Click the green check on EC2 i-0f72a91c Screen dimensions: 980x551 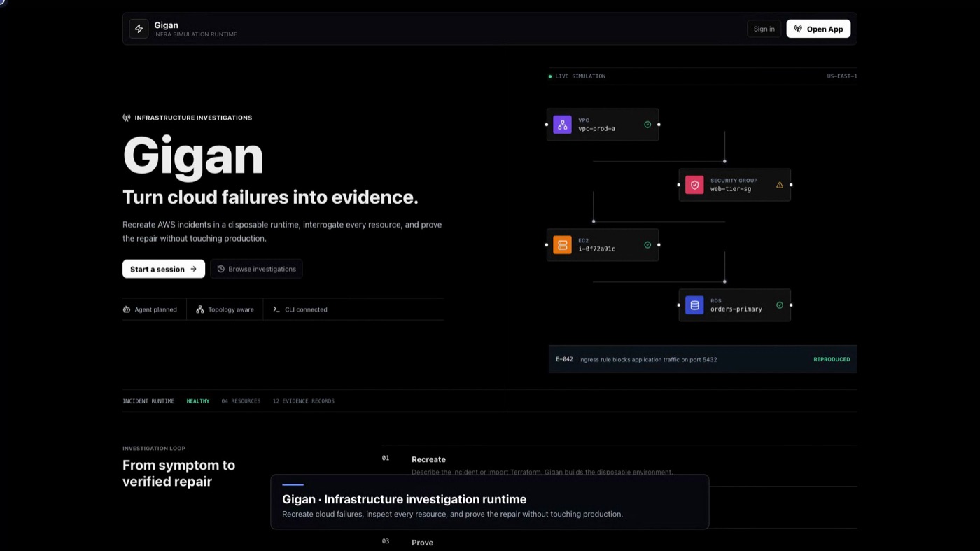pos(647,245)
